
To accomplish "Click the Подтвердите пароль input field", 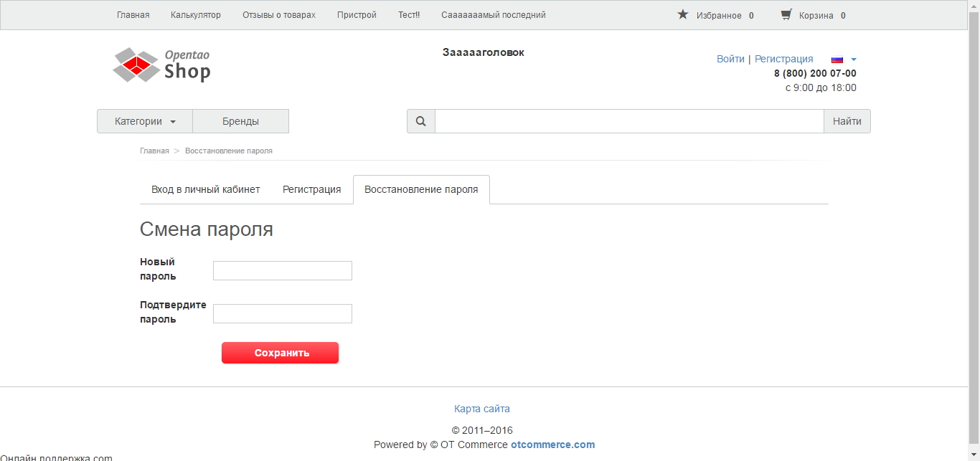I will click(x=283, y=313).
